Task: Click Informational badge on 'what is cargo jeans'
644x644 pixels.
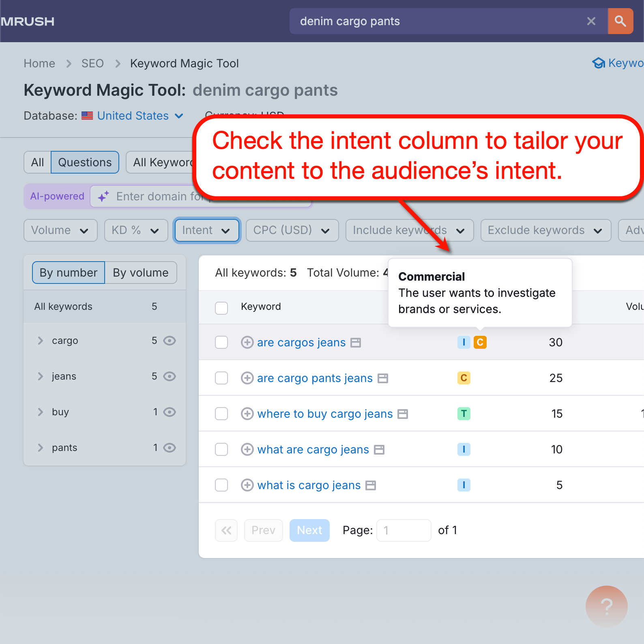Action: 464,485
